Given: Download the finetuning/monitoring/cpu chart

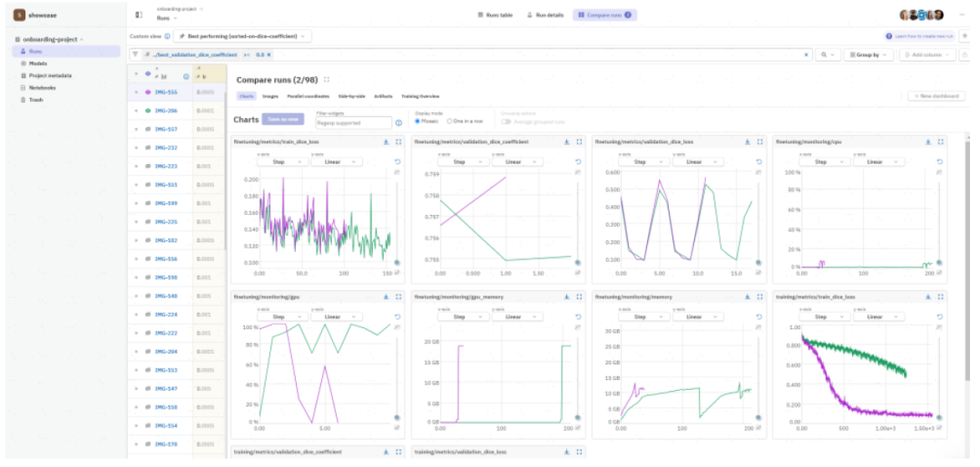Looking at the screenshot, I should (928, 141).
